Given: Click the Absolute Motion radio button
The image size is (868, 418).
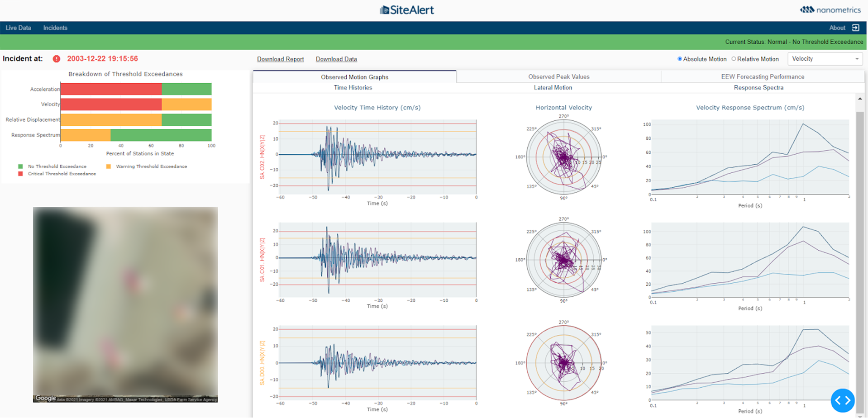Looking at the screenshot, I should point(679,59).
